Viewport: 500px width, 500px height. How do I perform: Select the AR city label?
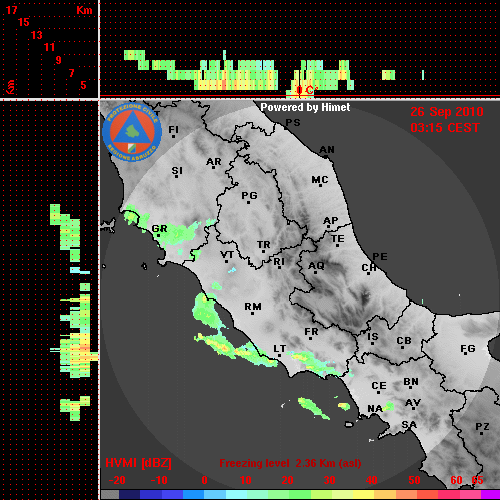pyautogui.click(x=214, y=162)
